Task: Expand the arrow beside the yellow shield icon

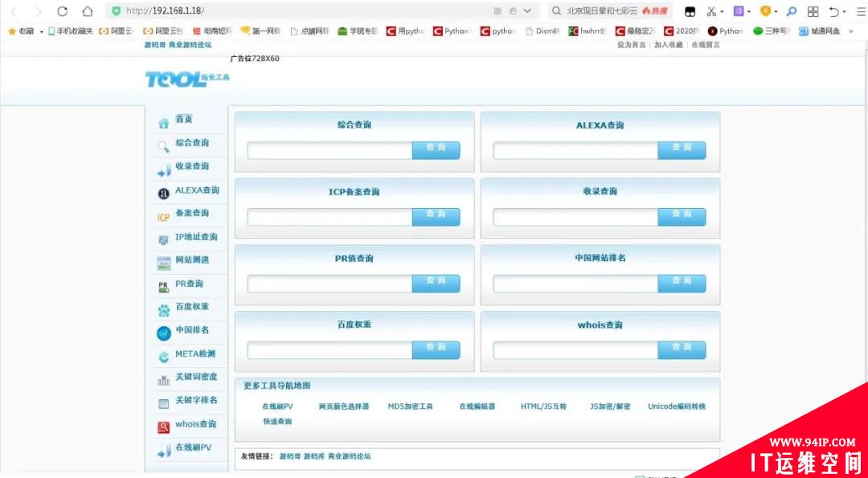Action: [776, 12]
